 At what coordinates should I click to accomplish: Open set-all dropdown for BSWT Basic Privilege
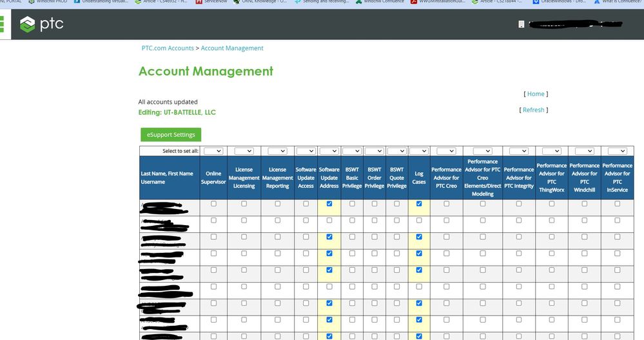pyautogui.click(x=352, y=151)
